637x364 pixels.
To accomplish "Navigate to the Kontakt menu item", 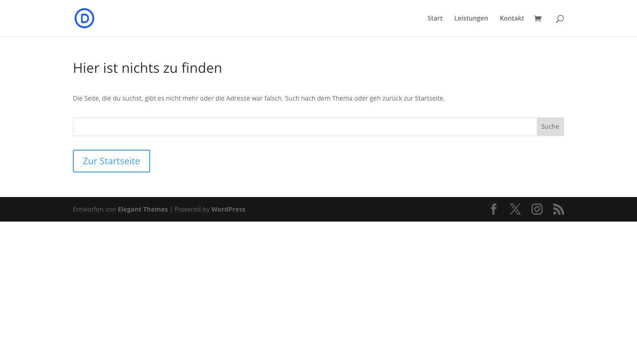I will (512, 18).
